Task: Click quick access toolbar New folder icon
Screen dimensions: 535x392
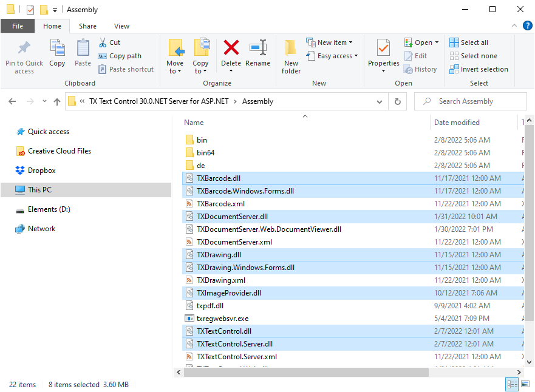Action: 44,10
